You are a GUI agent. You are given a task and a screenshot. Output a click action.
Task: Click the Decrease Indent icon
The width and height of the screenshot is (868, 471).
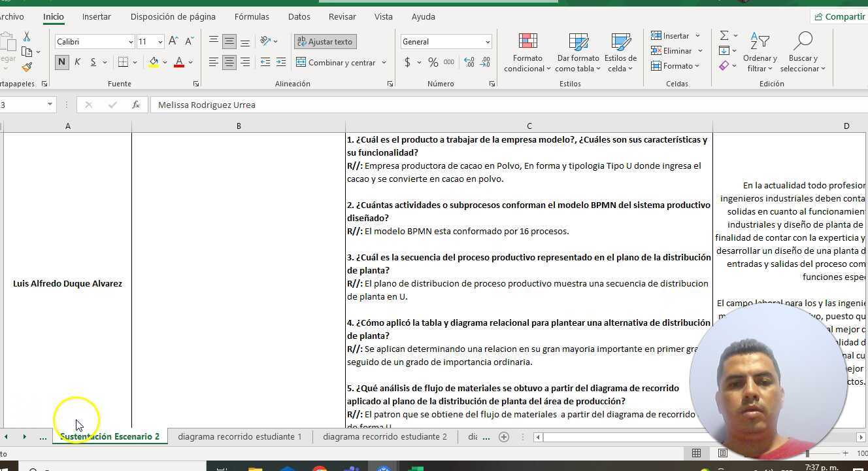(x=265, y=62)
